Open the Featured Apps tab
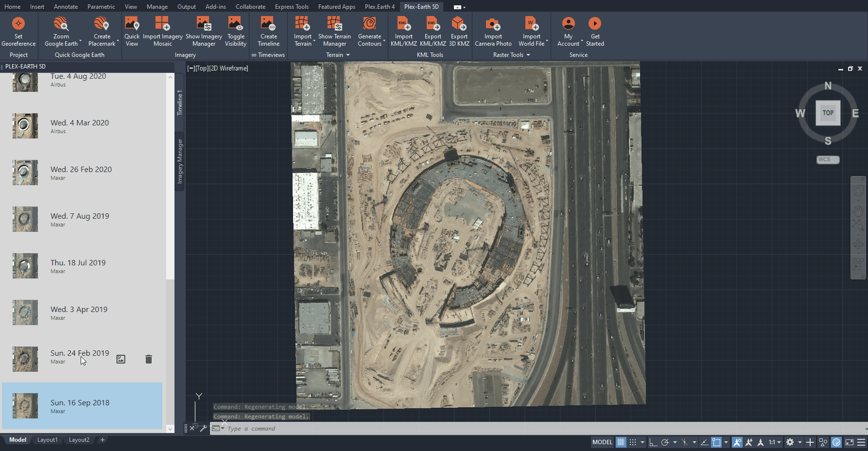868x451 pixels. [x=336, y=6]
